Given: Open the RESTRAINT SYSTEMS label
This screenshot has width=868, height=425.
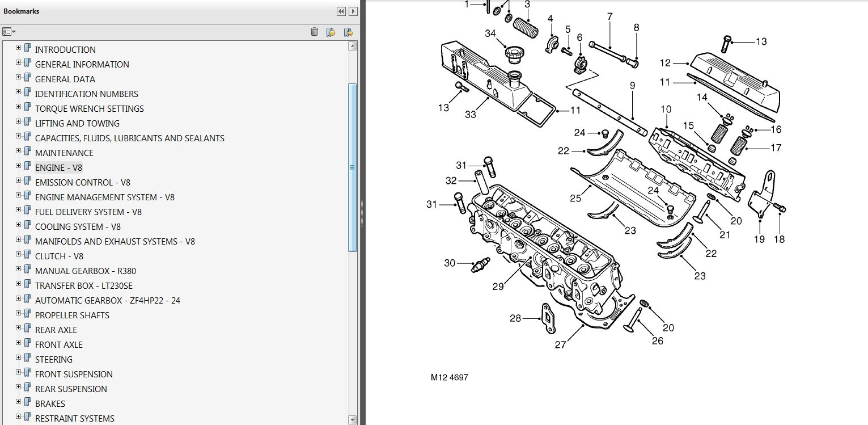Looking at the screenshot, I should tap(75, 419).
